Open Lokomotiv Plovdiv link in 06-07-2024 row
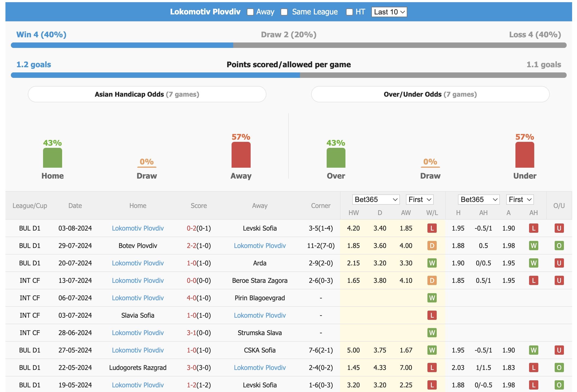 pyautogui.click(x=138, y=298)
